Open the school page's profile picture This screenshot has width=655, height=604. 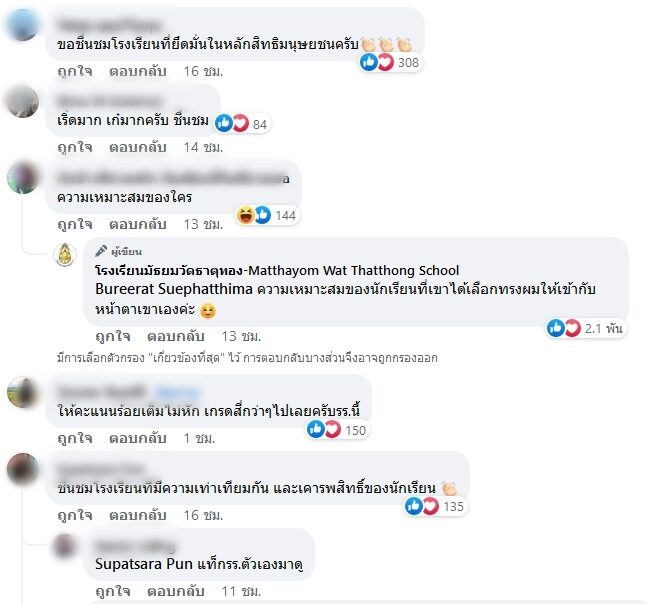pos(65,254)
